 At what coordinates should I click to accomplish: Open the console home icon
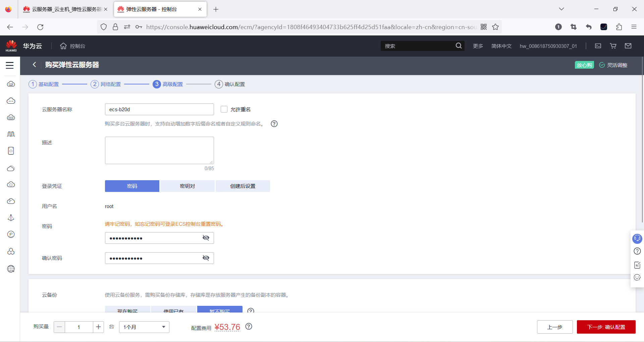63,46
